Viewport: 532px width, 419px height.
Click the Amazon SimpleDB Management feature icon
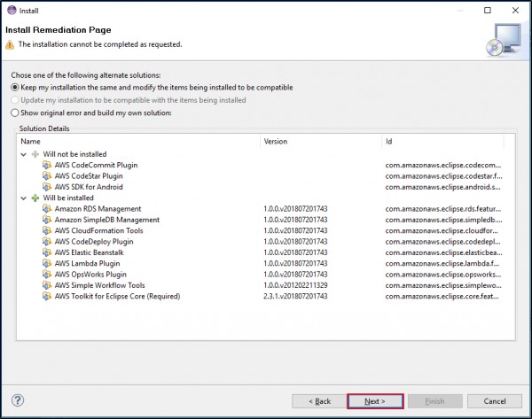pyautogui.click(x=47, y=220)
